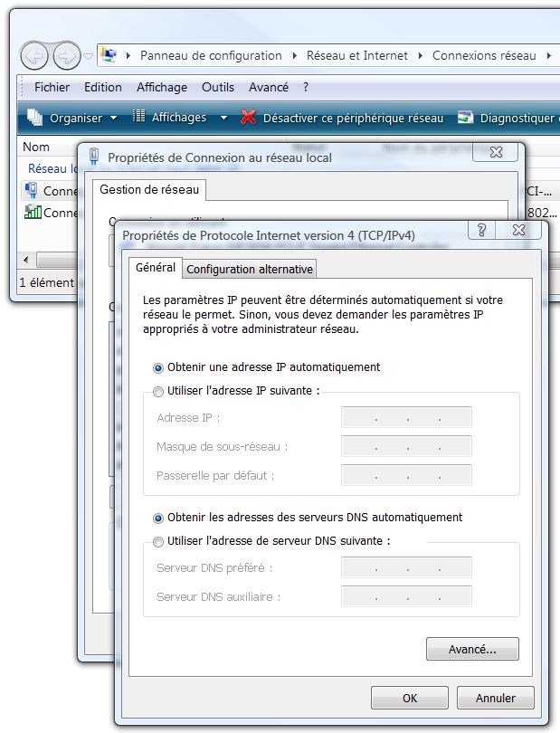Screen dimensions: 560x733
Task: Click Annuler in IPv4 dialog
Action: pyautogui.click(x=496, y=698)
